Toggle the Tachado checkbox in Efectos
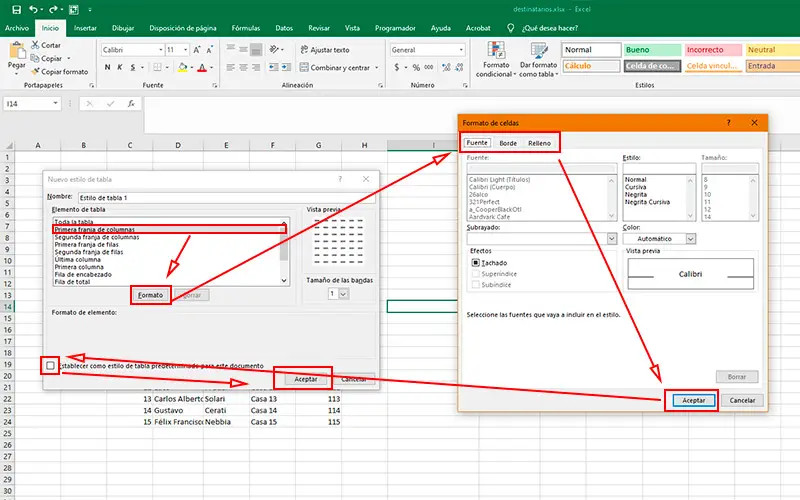Image resolution: width=800 pixels, height=500 pixels. pyautogui.click(x=475, y=262)
